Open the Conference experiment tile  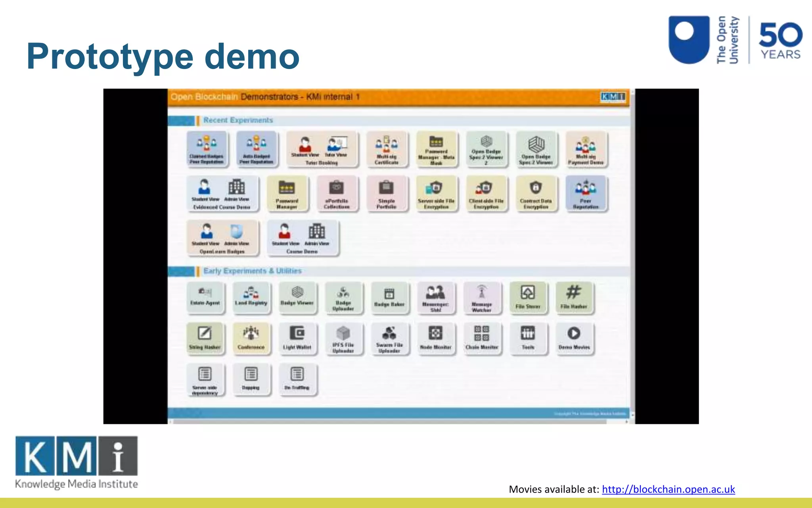[251, 338]
